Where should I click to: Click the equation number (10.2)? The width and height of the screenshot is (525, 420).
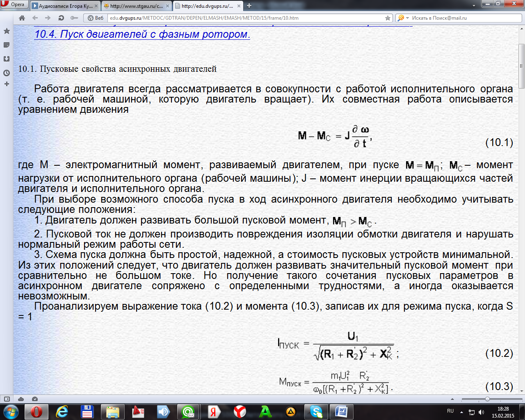499,353
